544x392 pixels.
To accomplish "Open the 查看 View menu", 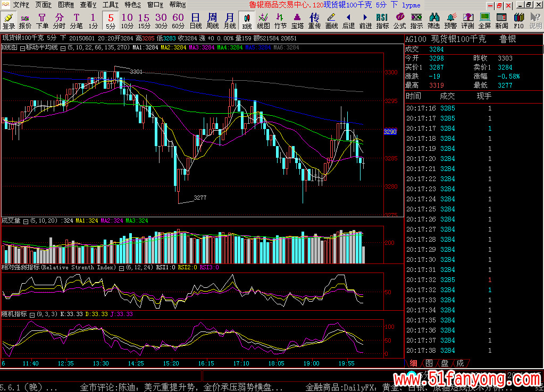I will click(x=88, y=5).
